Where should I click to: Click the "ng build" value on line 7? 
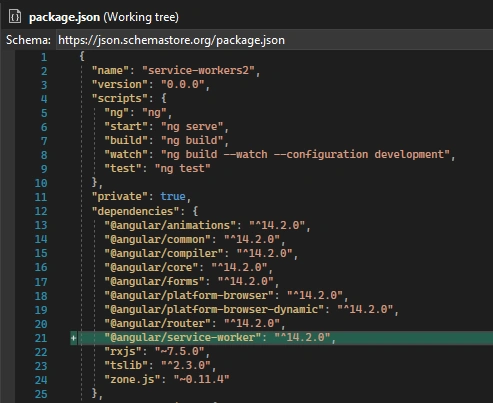click(192, 140)
